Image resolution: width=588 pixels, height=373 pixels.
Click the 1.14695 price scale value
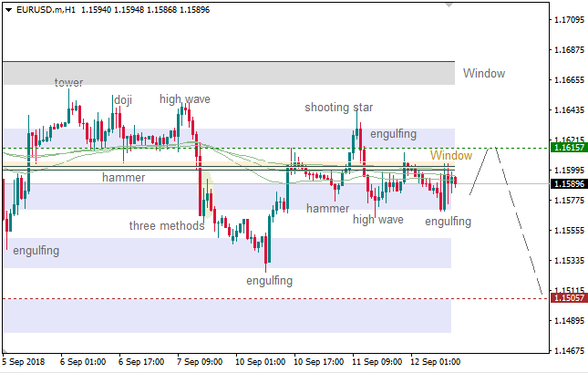(568, 350)
